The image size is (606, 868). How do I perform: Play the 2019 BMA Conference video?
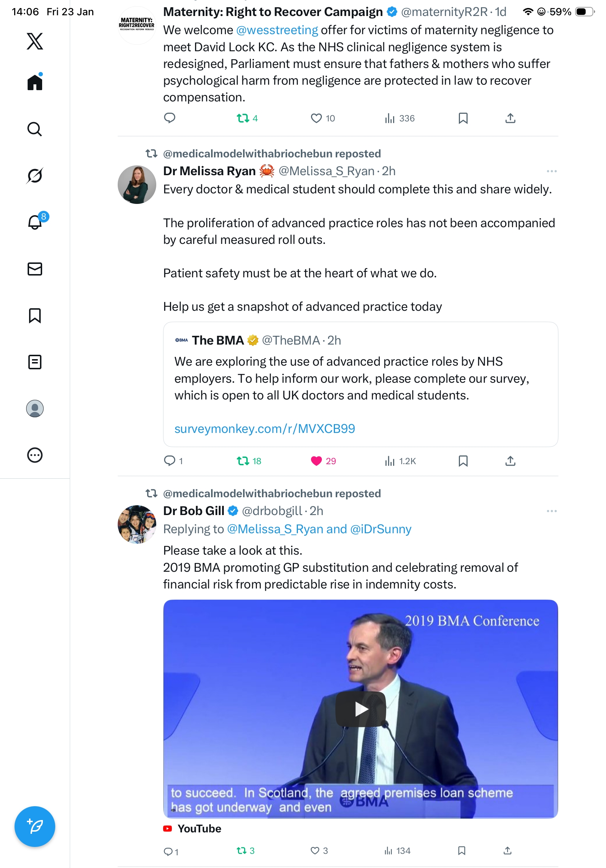(x=360, y=709)
